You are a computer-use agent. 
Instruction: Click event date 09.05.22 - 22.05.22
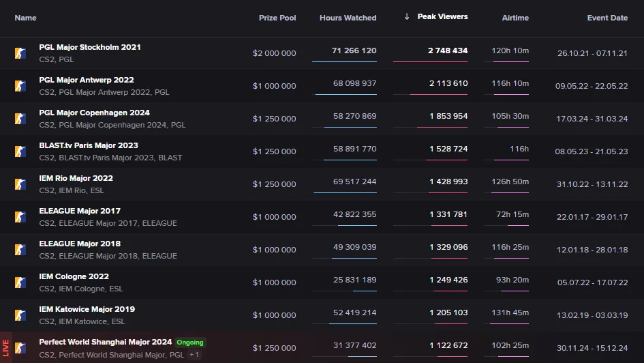(x=592, y=86)
